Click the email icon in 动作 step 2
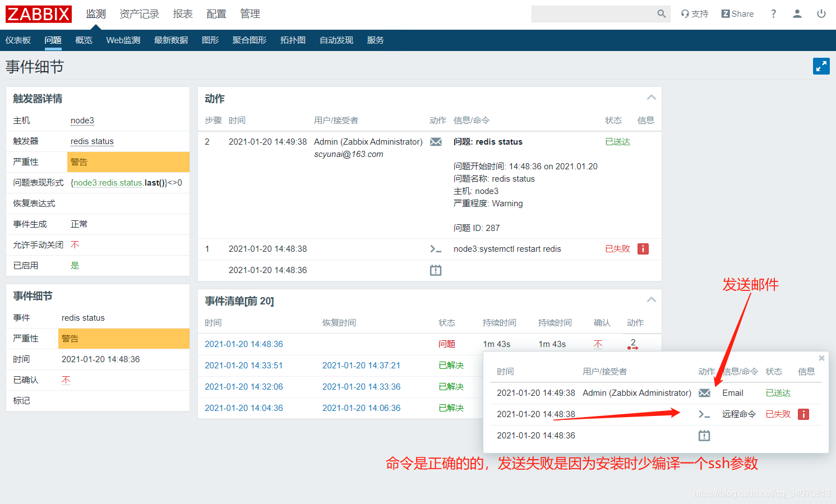Screen dimensions: 836x504 436,142
